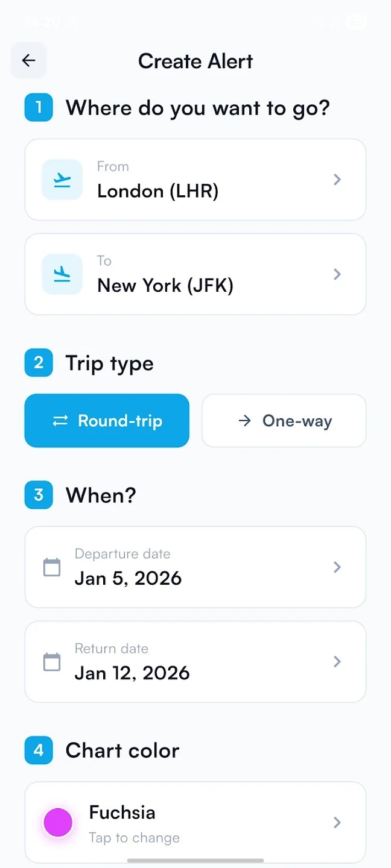391x868 pixels.
Task: Click the Fuchsia color swatch
Action: click(57, 822)
